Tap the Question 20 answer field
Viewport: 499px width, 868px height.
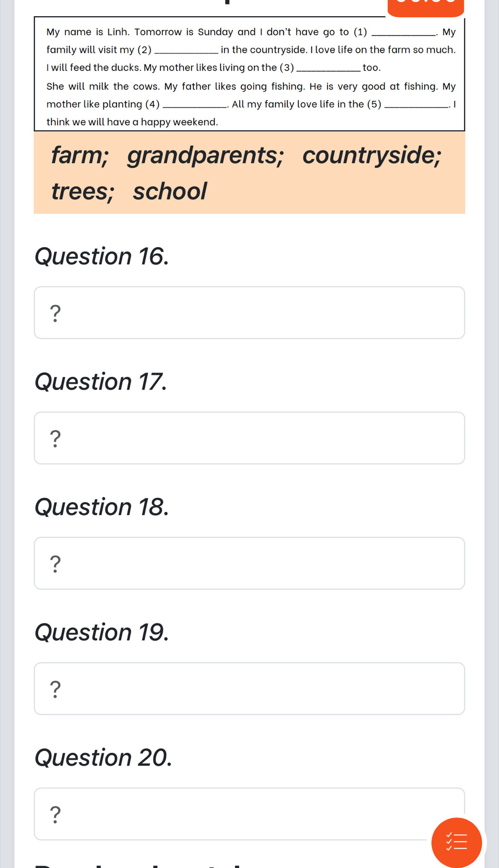point(249,814)
